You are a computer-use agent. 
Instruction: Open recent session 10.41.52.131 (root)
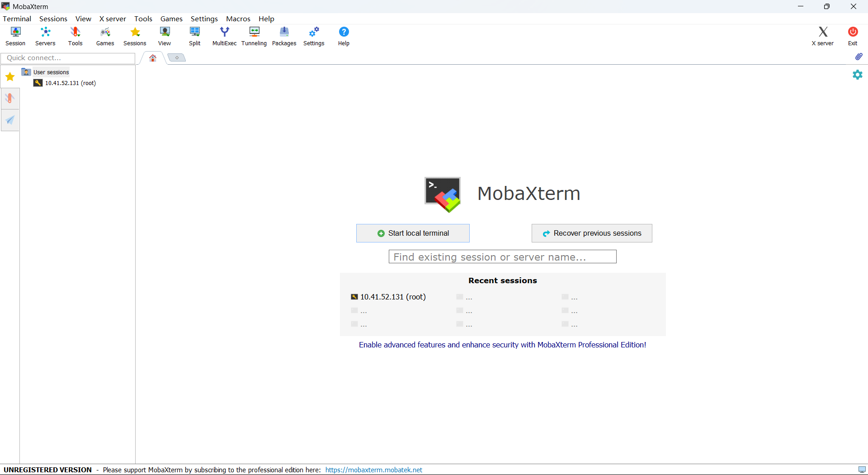[388, 297]
